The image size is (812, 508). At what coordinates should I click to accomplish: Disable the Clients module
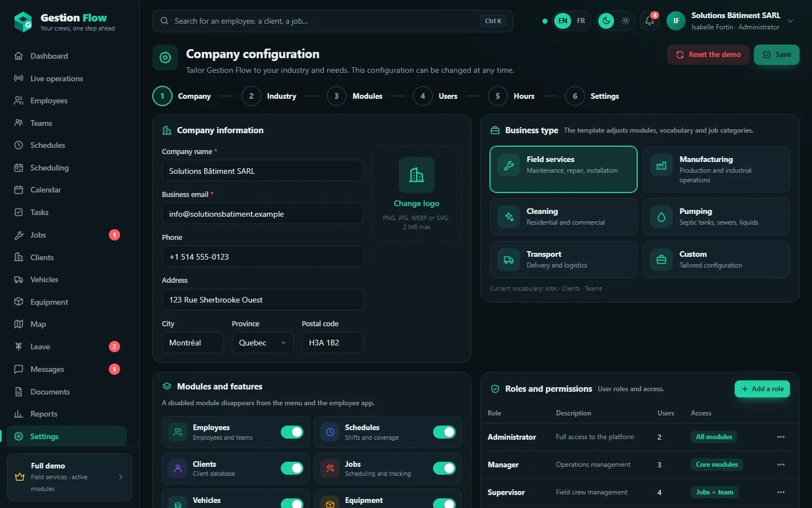292,468
